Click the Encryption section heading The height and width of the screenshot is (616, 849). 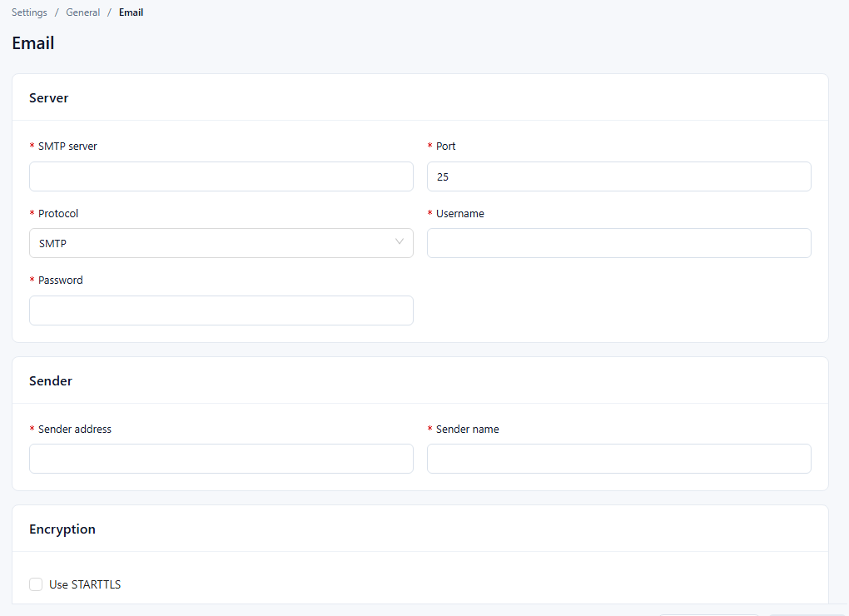pyautogui.click(x=62, y=529)
